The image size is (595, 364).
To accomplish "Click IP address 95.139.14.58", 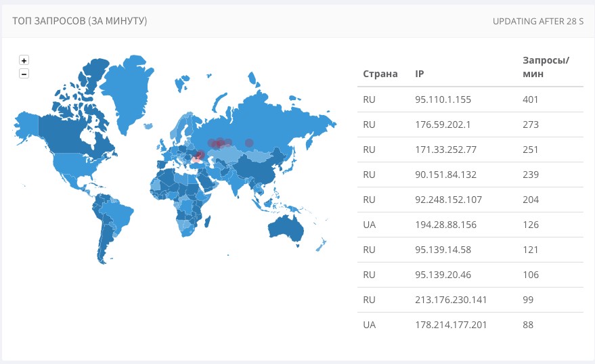I will tap(443, 250).
